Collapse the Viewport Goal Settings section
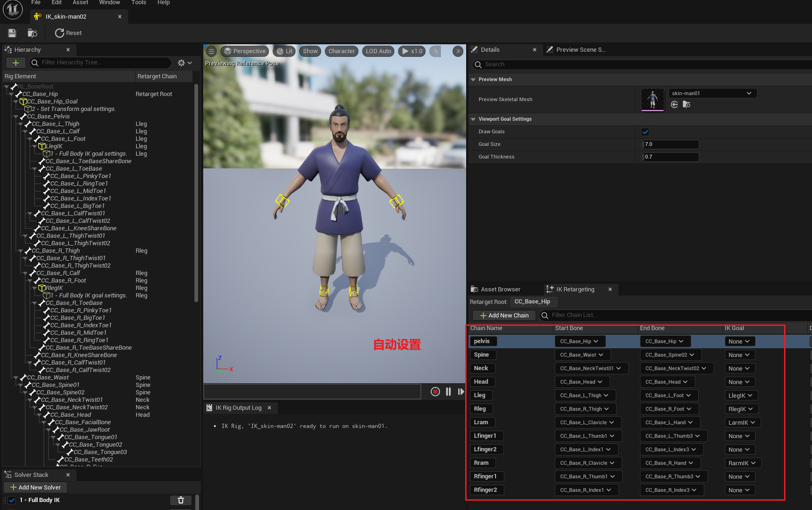Image resolution: width=812 pixels, height=510 pixels. pos(473,119)
